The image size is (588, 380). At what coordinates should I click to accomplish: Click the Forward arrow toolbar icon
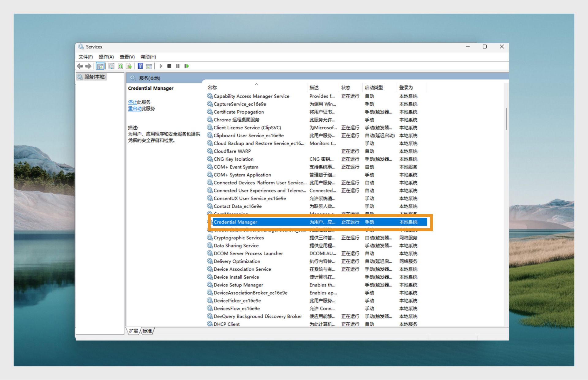89,66
